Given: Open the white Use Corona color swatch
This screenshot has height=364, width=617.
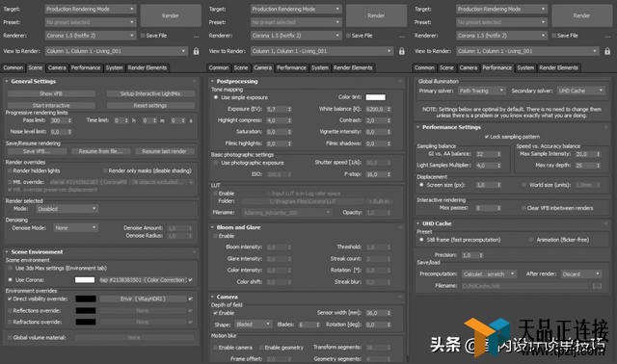Looking at the screenshot, I should [85, 280].
